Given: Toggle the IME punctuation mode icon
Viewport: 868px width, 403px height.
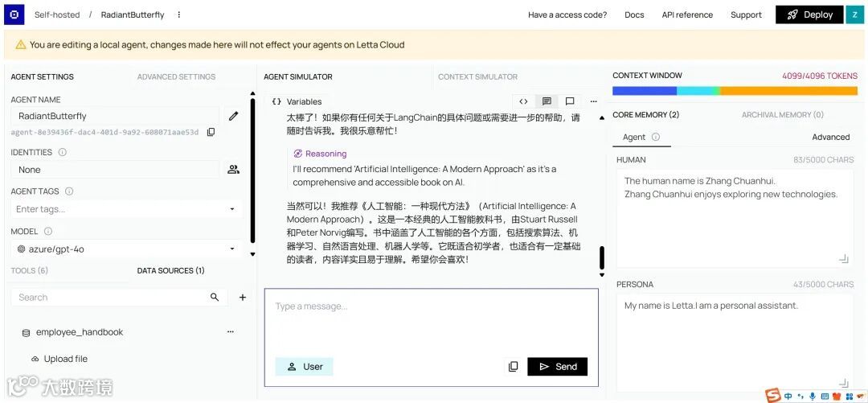Looking at the screenshot, I should click(x=800, y=397).
